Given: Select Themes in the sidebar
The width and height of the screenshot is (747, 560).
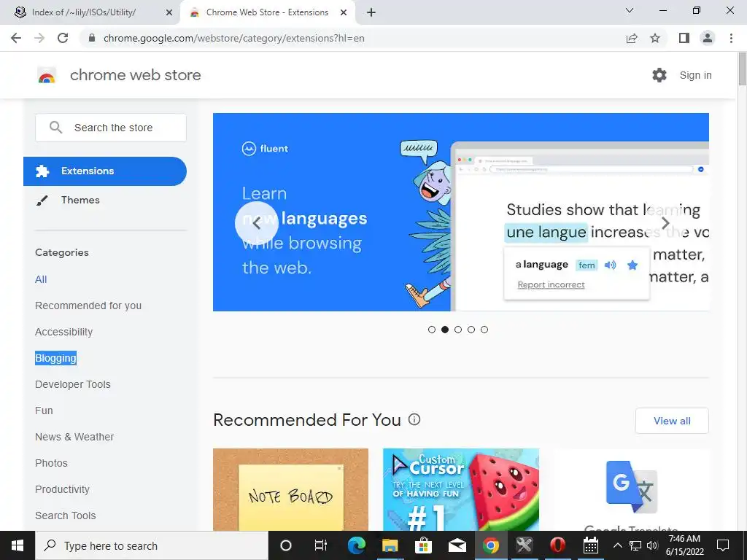Looking at the screenshot, I should tap(80, 200).
